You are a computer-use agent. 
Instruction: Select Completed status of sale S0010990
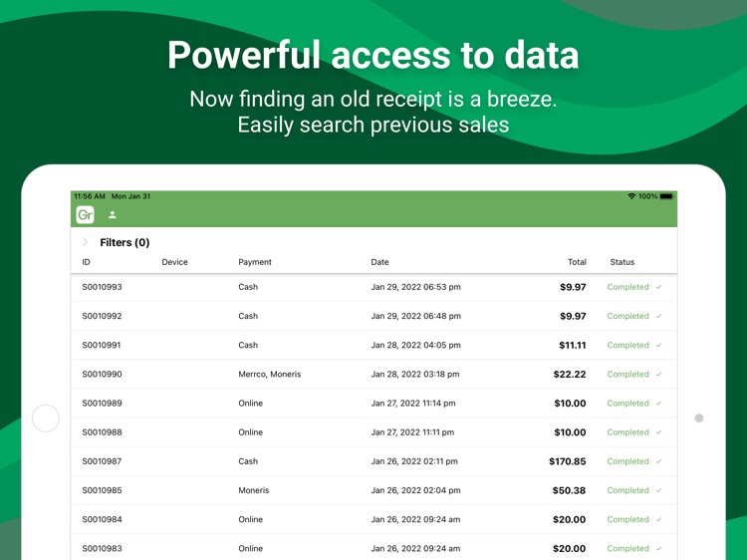click(x=627, y=374)
